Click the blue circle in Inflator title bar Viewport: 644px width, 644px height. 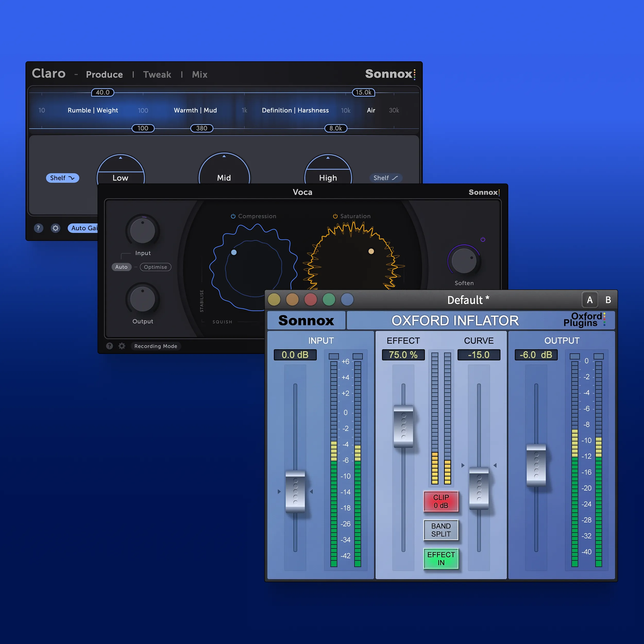point(347,299)
